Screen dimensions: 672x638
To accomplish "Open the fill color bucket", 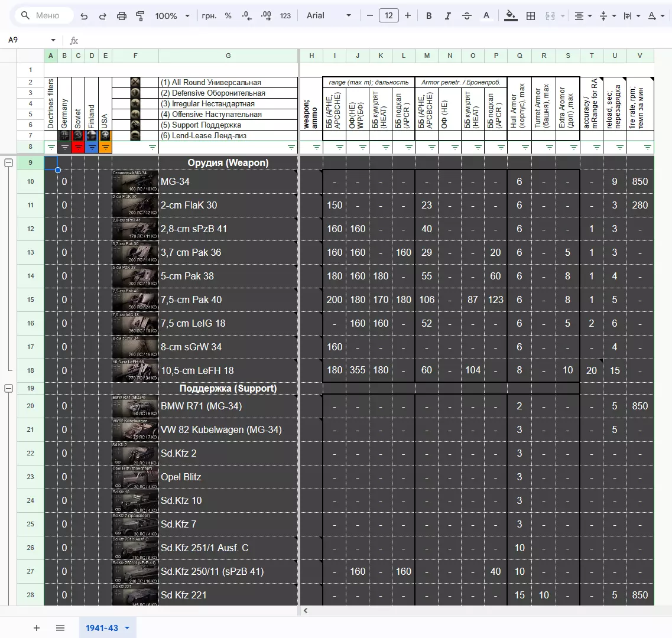I will click(510, 16).
